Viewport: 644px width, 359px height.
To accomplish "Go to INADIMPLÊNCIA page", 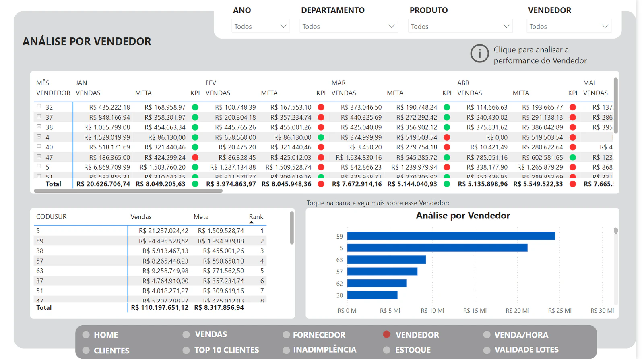I will pos(324,349).
